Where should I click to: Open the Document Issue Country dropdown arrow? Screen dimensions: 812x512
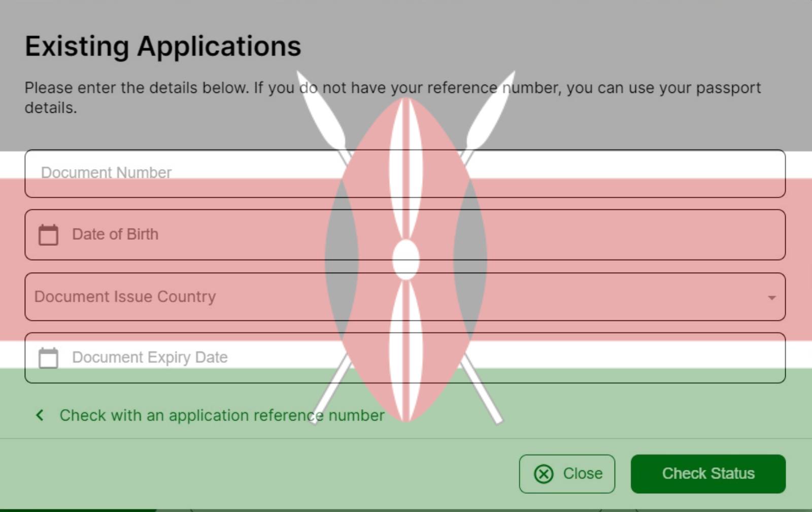771,297
